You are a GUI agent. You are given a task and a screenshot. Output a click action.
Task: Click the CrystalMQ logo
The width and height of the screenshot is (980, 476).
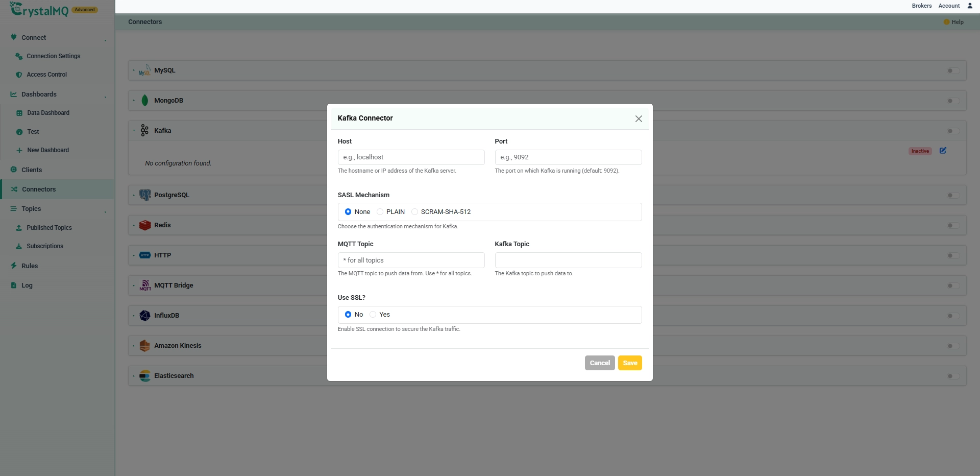tap(39, 9)
